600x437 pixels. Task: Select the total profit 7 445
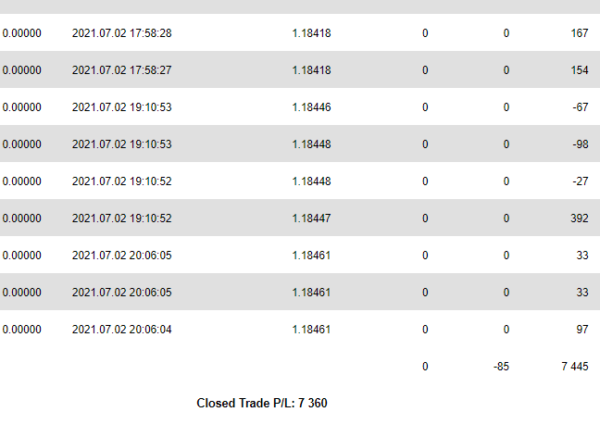point(575,367)
